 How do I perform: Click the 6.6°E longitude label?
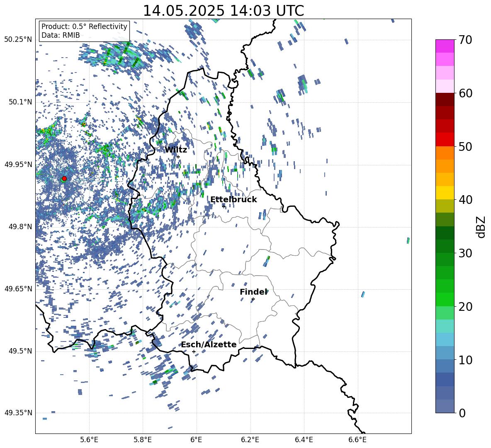(357, 440)
